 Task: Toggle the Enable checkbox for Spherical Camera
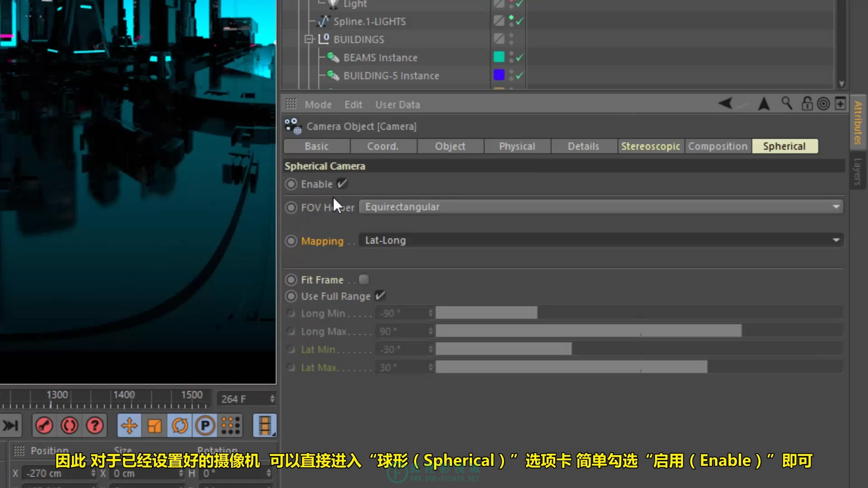click(x=342, y=183)
